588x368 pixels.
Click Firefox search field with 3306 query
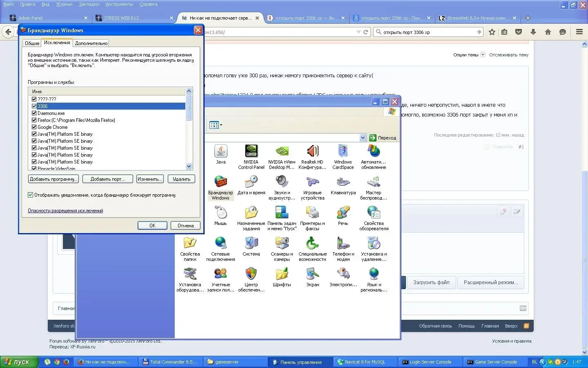click(x=429, y=32)
